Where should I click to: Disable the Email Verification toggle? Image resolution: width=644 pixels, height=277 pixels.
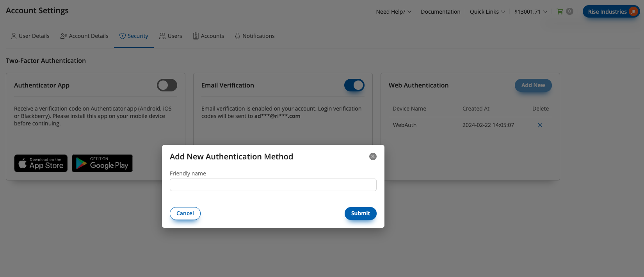point(354,85)
